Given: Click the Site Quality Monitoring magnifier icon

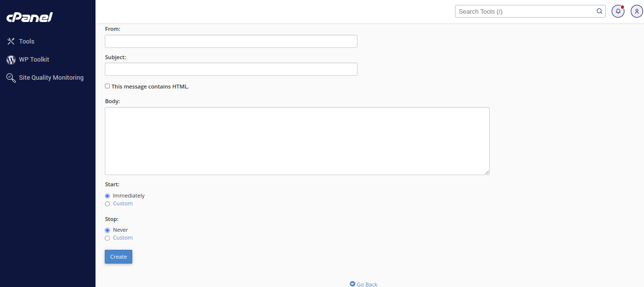Looking at the screenshot, I should (x=11, y=78).
